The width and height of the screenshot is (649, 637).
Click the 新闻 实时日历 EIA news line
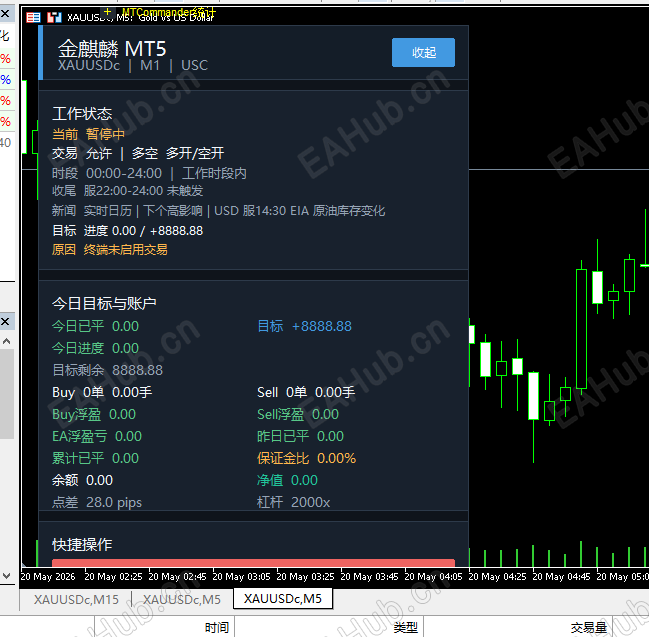coord(218,211)
